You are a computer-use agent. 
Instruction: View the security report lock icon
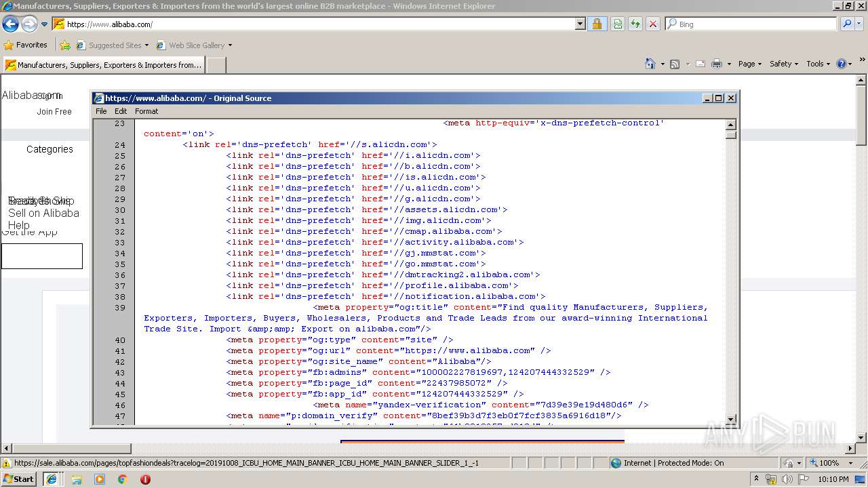(597, 24)
